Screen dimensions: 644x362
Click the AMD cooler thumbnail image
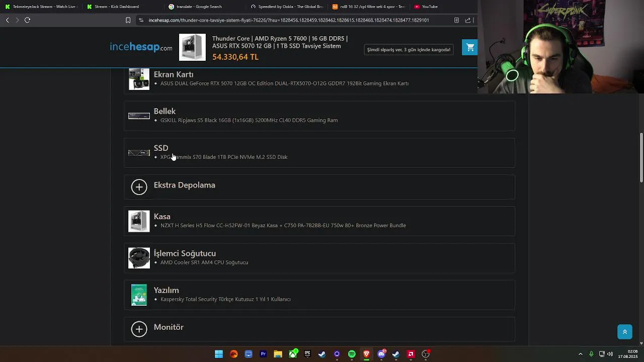(x=139, y=258)
